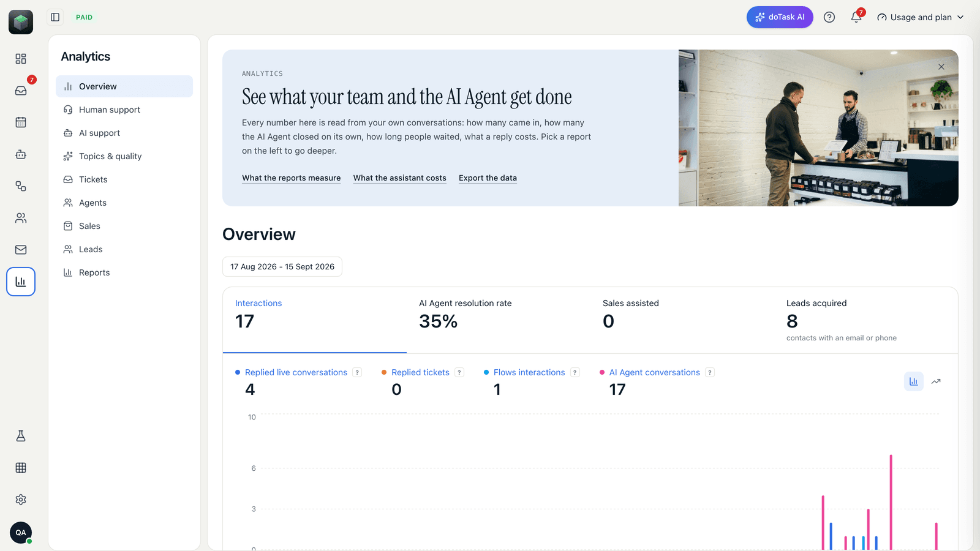The width and height of the screenshot is (980, 551).
Task: Select Overview in the Analytics menu
Action: tap(124, 86)
